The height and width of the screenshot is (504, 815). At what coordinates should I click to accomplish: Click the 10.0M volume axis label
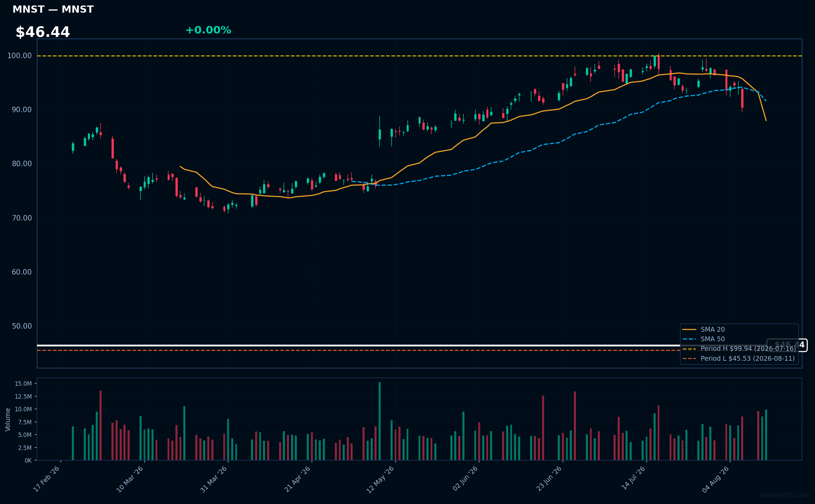coord(23,409)
